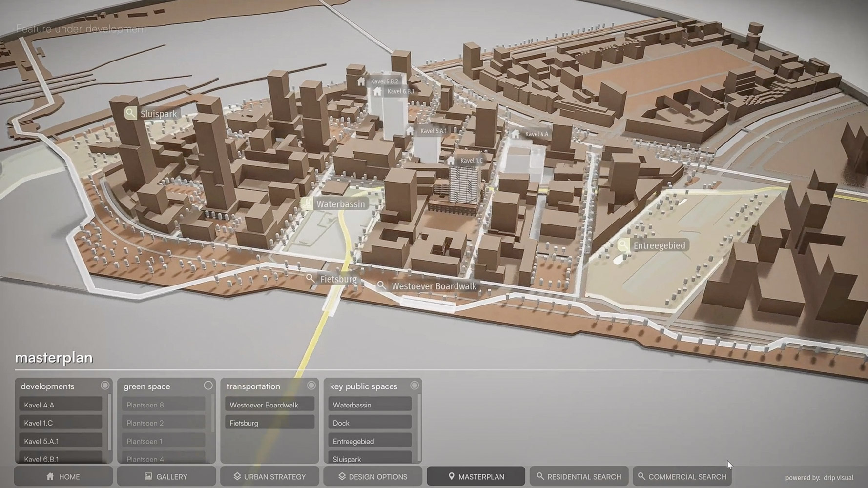Enable the green space layer toggle
The height and width of the screenshot is (488, 868).
(x=208, y=386)
